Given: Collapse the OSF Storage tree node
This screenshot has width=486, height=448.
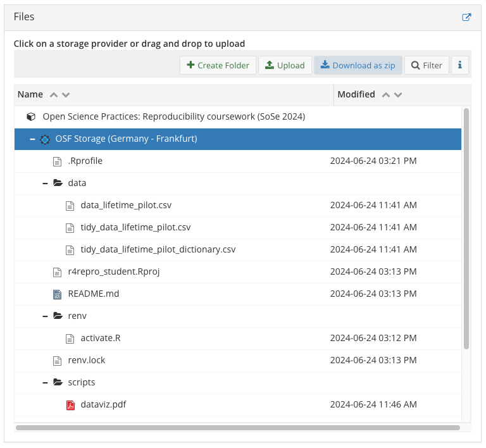Looking at the screenshot, I should click(x=32, y=139).
